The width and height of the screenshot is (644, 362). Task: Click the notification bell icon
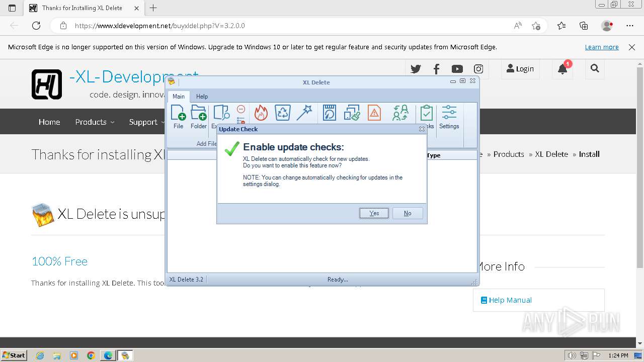[x=563, y=69]
